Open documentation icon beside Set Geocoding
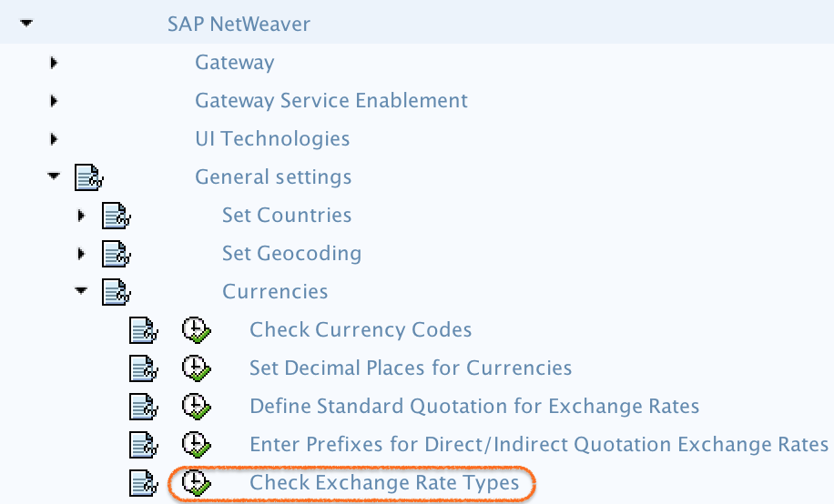 (x=117, y=254)
